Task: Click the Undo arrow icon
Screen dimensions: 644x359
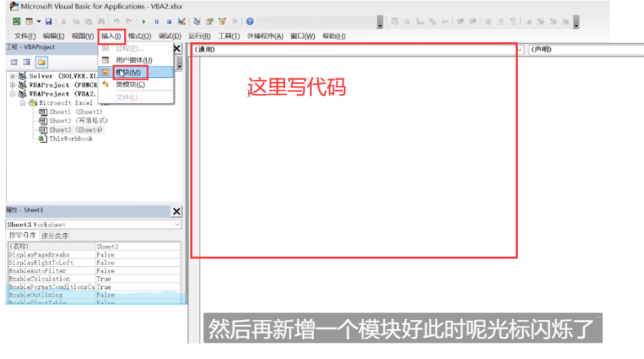Action: click(117, 21)
